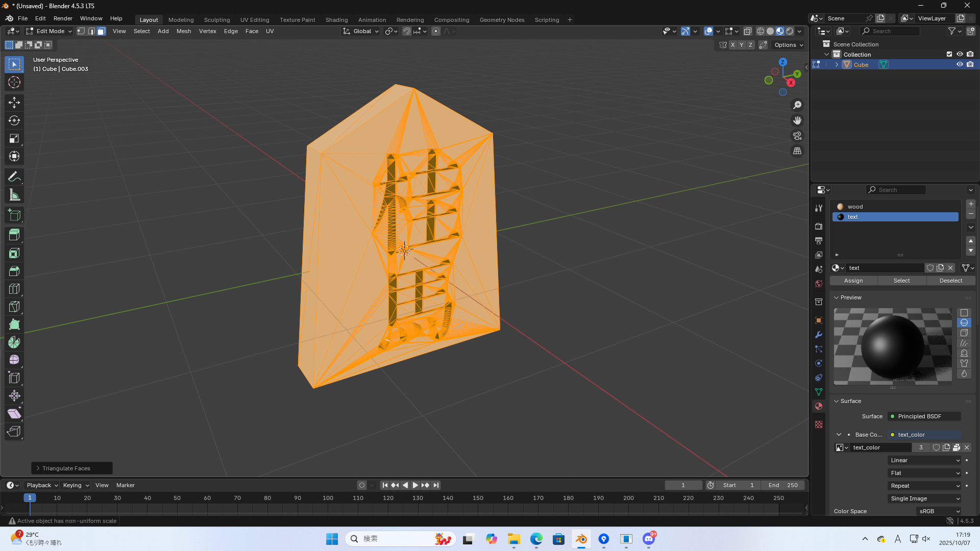Screen dimensions: 980x551
Task: Switch to face select mode
Action: pyautogui.click(x=101, y=31)
